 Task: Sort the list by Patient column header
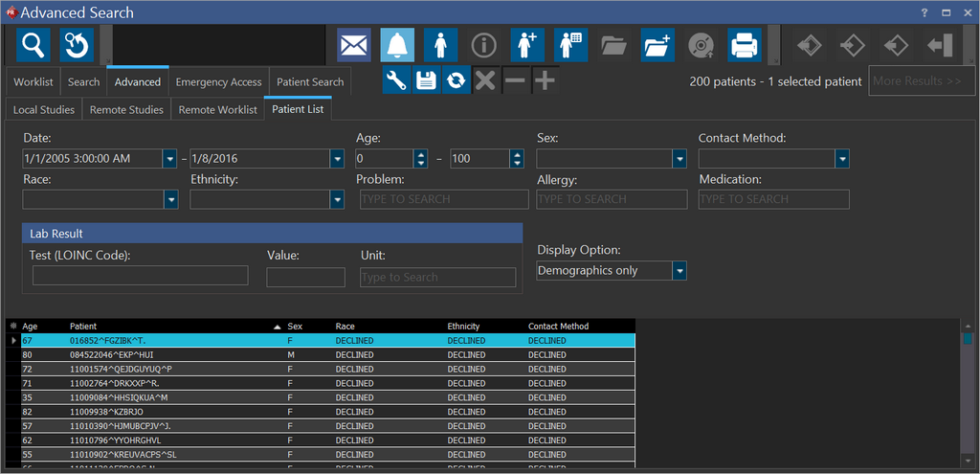point(83,327)
